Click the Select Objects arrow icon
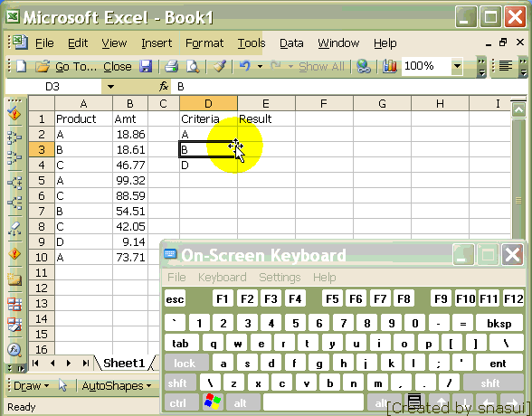The width and height of the screenshot is (532, 416). click(x=62, y=385)
